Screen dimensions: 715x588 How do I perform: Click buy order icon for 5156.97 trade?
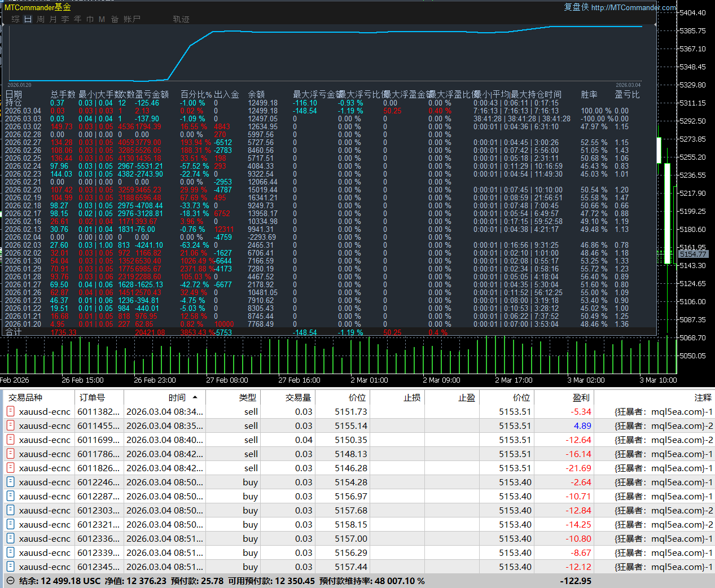pyautogui.click(x=10, y=496)
